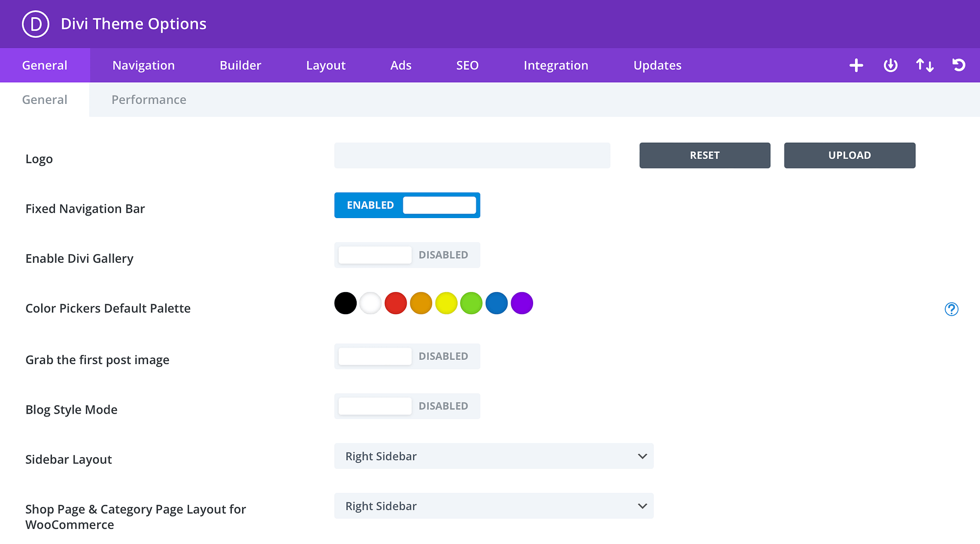Click the RESET button for logo

pyautogui.click(x=705, y=155)
